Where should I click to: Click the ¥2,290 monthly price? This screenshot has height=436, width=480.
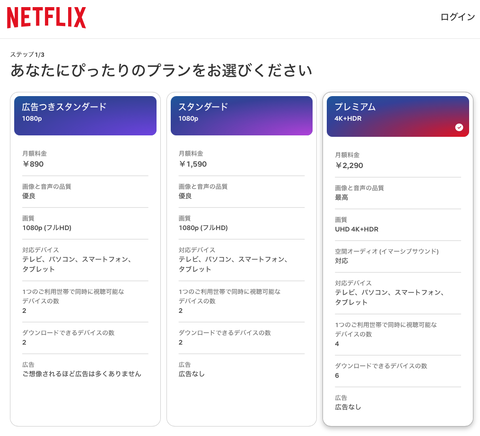tap(349, 165)
